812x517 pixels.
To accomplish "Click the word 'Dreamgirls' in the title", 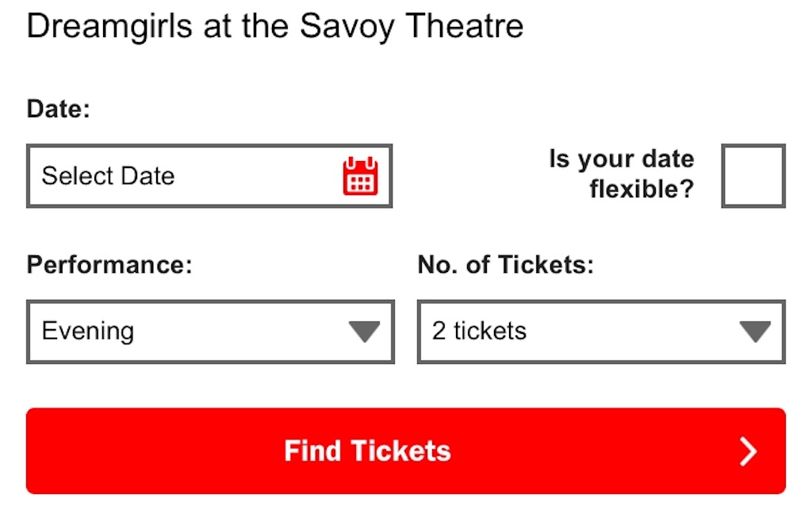I will click(x=109, y=27).
